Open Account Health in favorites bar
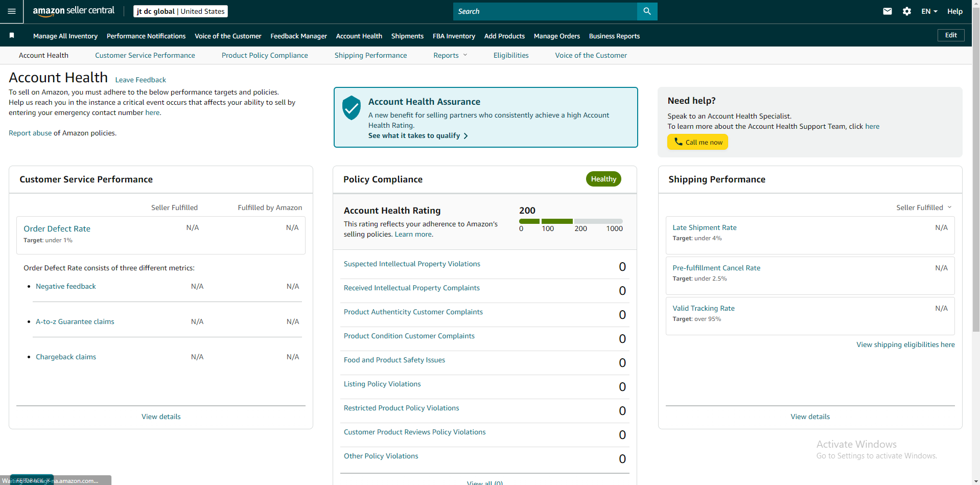Viewport: 980px width, 485px height. pos(359,36)
